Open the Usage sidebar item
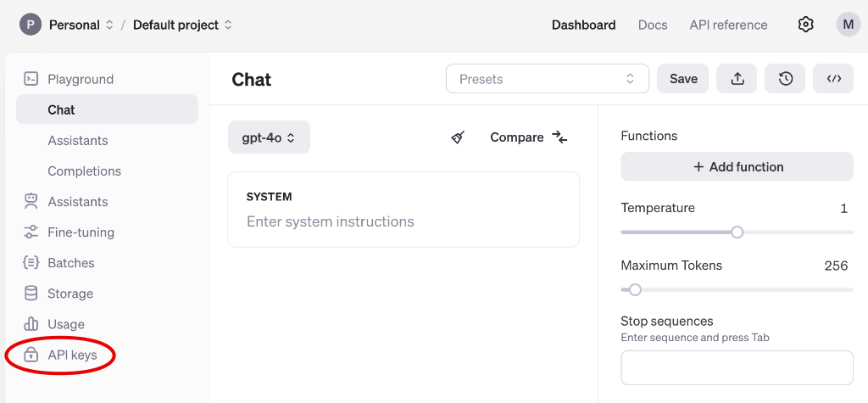This screenshot has height=403, width=868. click(x=66, y=324)
